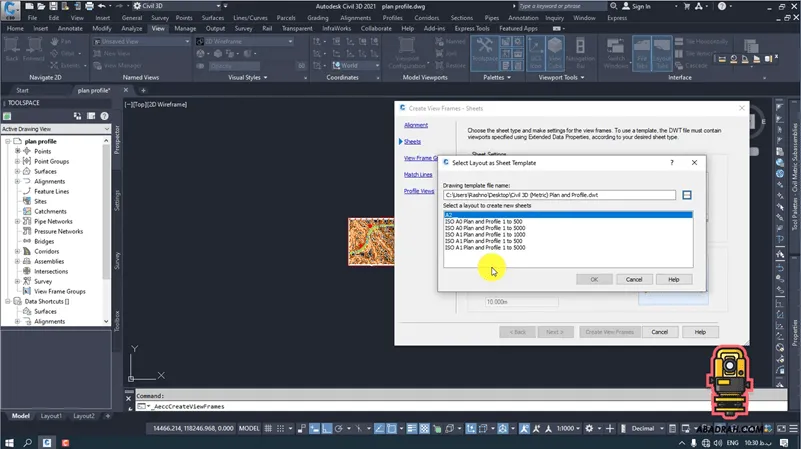Select ISO A1 Plan and Profile 1 to 500

coord(483,241)
